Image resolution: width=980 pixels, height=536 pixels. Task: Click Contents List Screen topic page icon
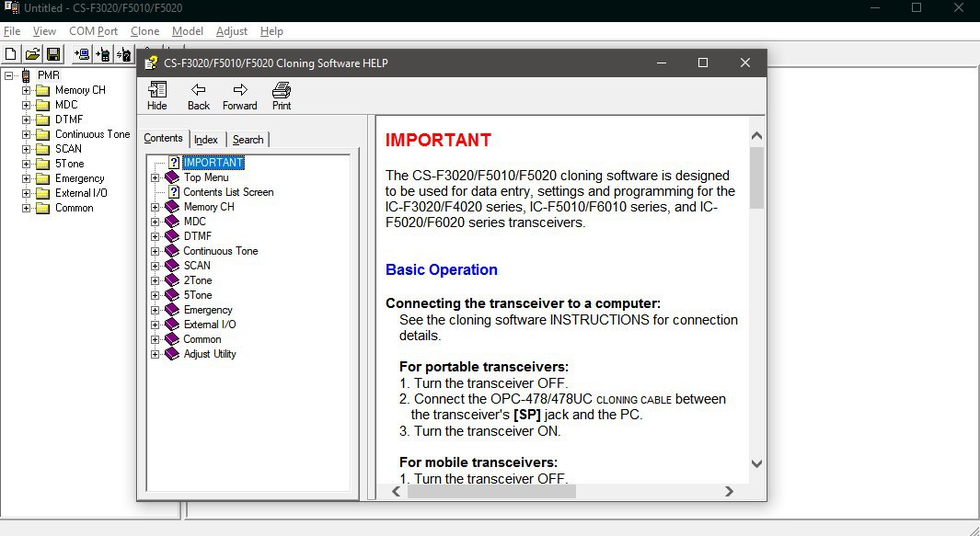[x=174, y=192]
